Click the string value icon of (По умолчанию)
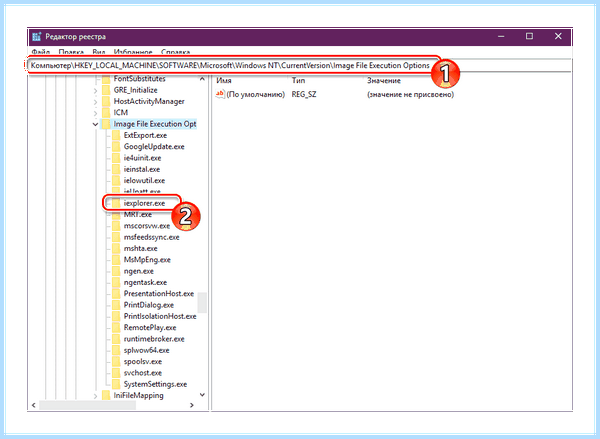Screen dimensions: 600x439 point(220,94)
